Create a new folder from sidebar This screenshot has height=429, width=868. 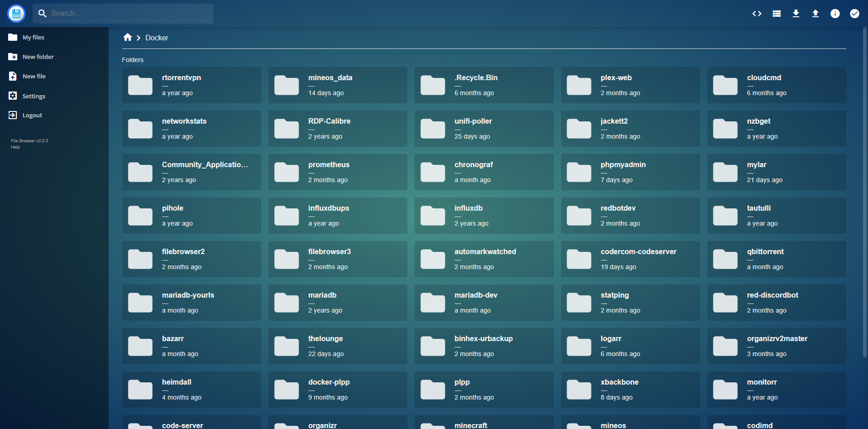tap(38, 57)
